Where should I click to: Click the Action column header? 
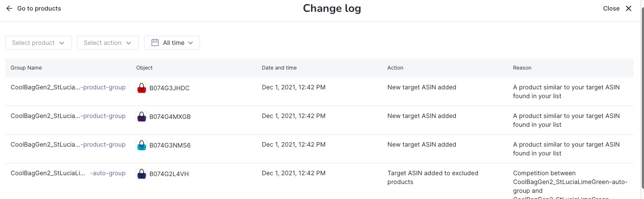(x=395, y=68)
